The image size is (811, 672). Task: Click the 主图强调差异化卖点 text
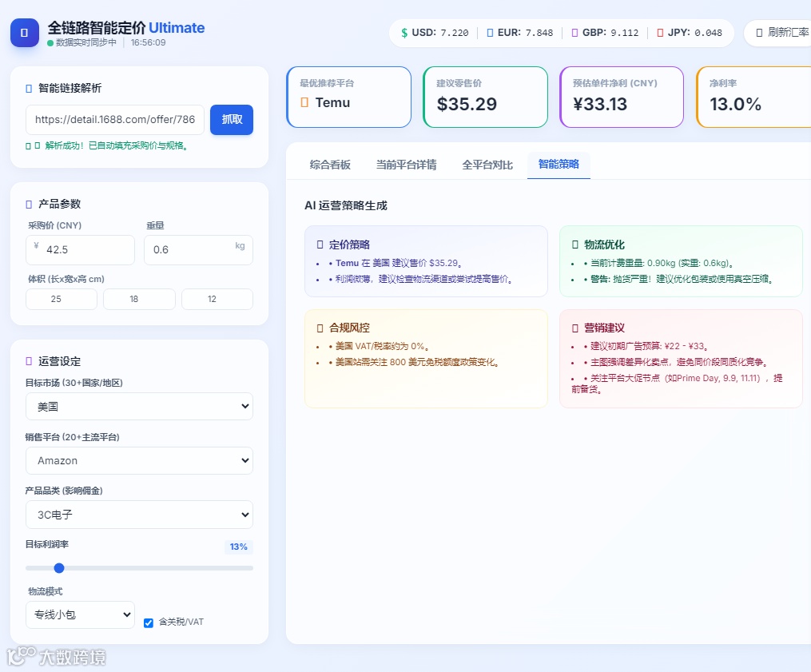click(x=679, y=362)
